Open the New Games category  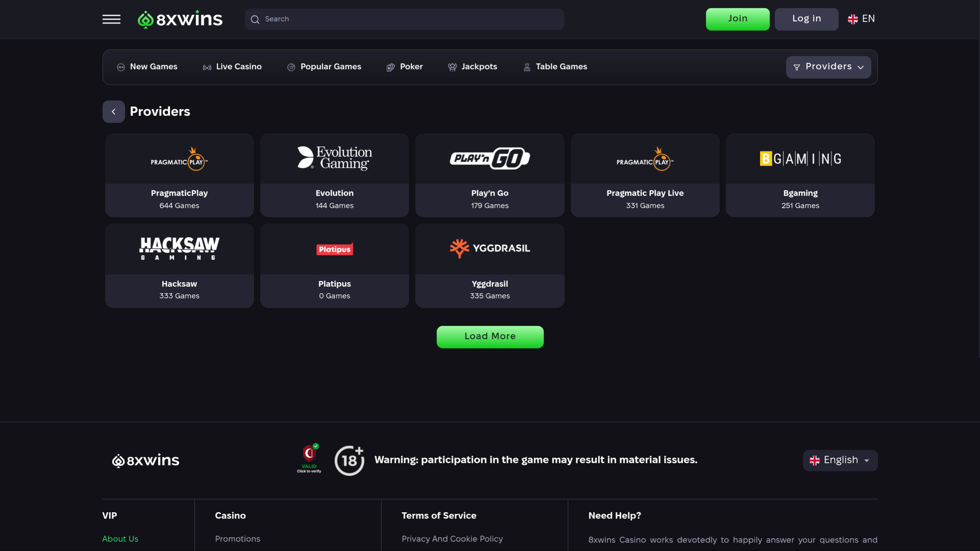point(147,67)
